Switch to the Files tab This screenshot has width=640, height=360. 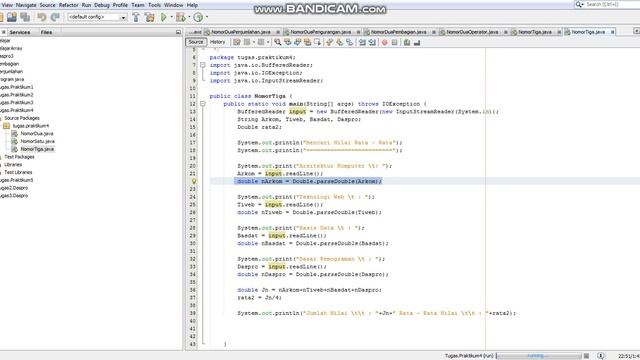coord(46,32)
